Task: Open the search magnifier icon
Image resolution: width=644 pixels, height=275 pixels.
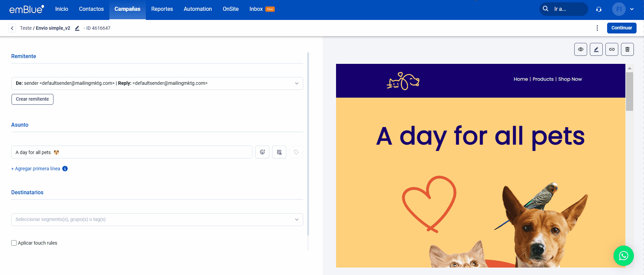Action: (x=546, y=9)
